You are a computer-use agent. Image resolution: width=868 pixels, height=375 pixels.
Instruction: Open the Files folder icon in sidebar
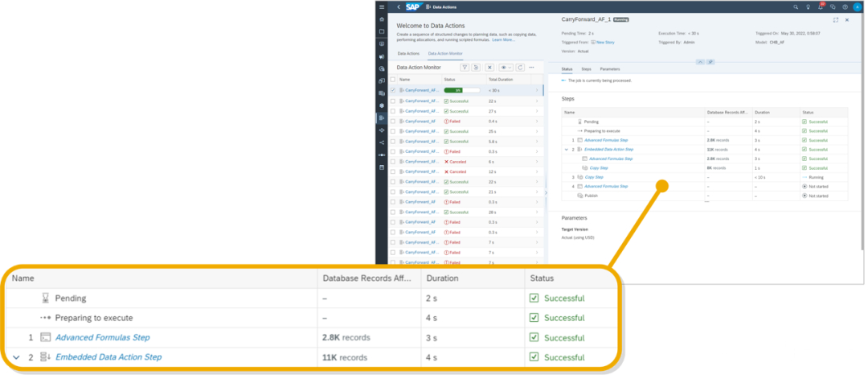(382, 31)
